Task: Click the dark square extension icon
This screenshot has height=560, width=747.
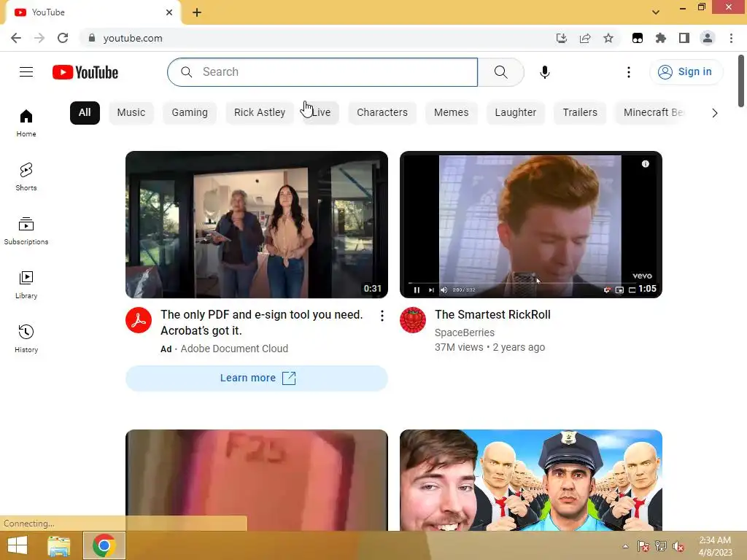Action: [638, 38]
